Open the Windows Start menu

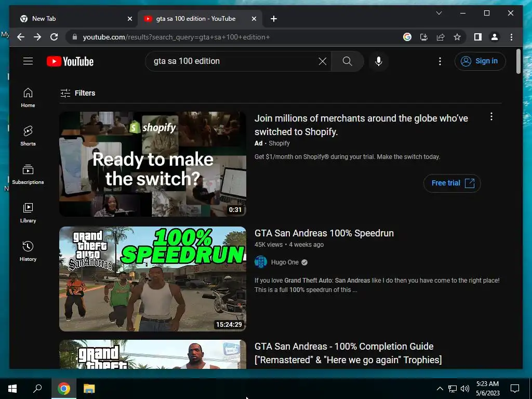12,389
